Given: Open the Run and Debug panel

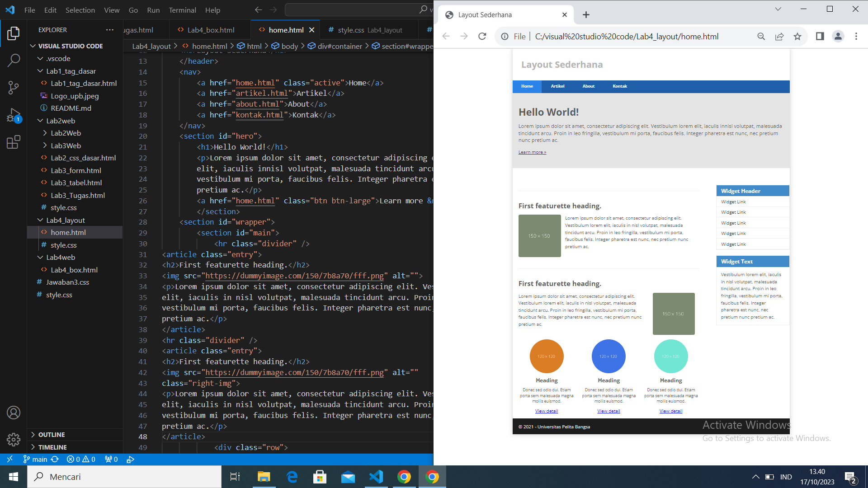Looking at the screenshot, I should pos(13,114).
